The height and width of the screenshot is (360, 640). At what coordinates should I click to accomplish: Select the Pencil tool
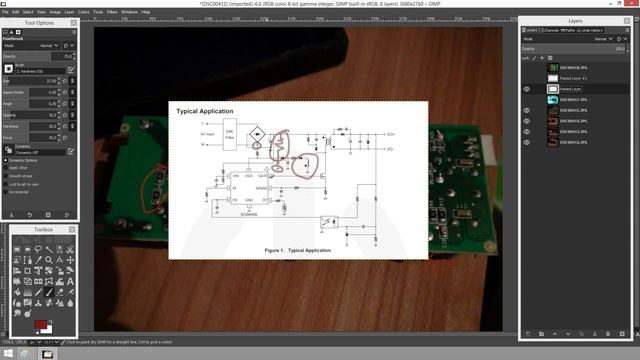38,292
